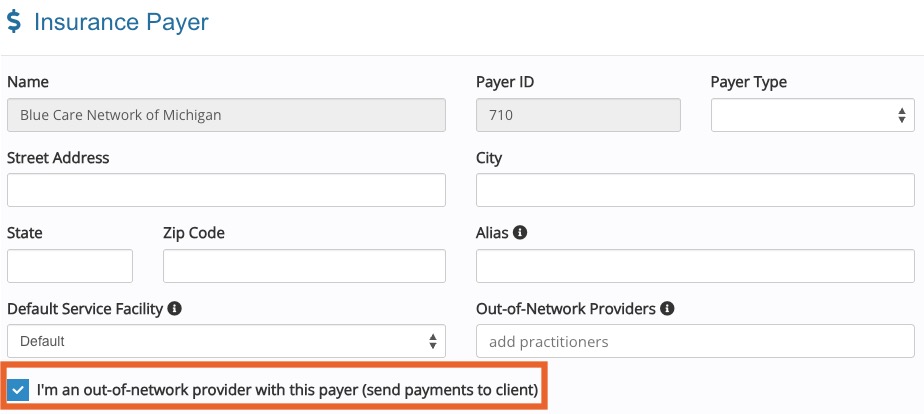924x414 pixels.
Task: Click the Payer ID field showing 710
Action: click(x=578, y=115)
